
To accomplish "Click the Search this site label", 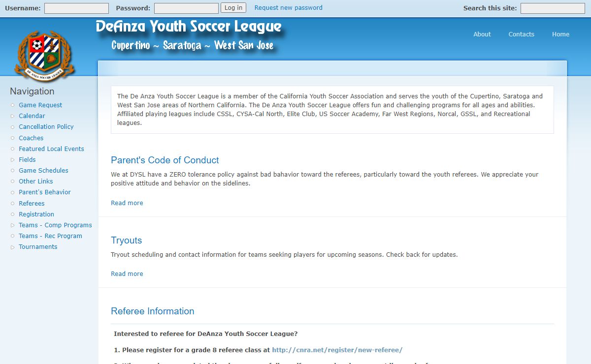I will click(x=490, y=8).
